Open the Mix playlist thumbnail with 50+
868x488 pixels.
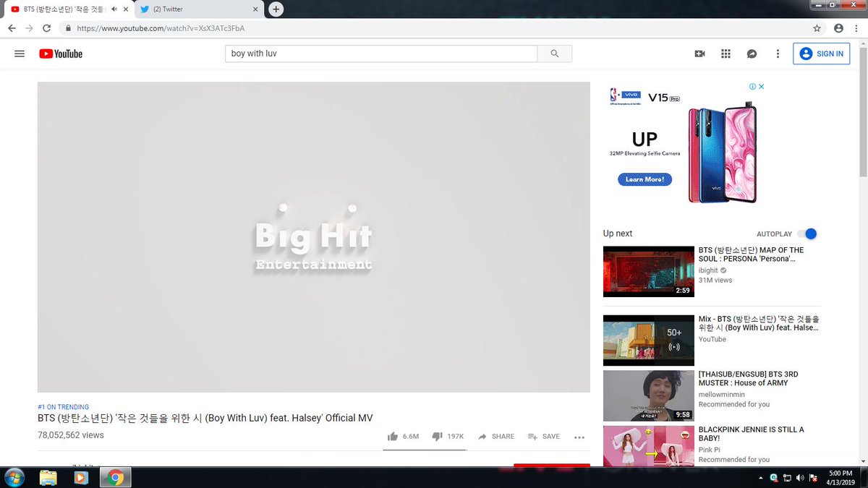pyautogui.click(x=649, y=341)
